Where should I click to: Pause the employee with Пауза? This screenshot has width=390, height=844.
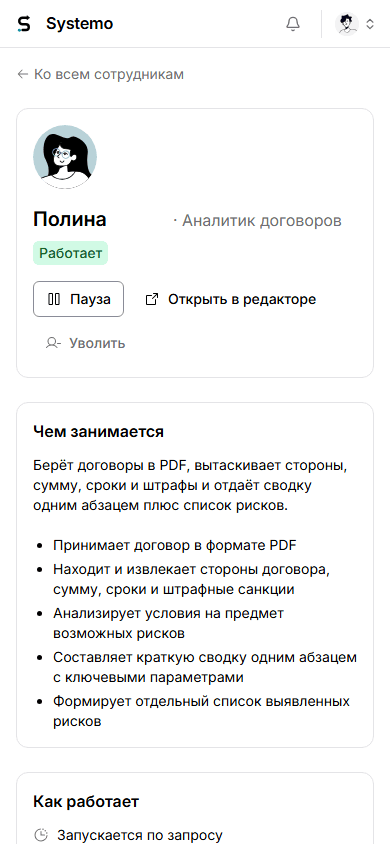point(79,299)
